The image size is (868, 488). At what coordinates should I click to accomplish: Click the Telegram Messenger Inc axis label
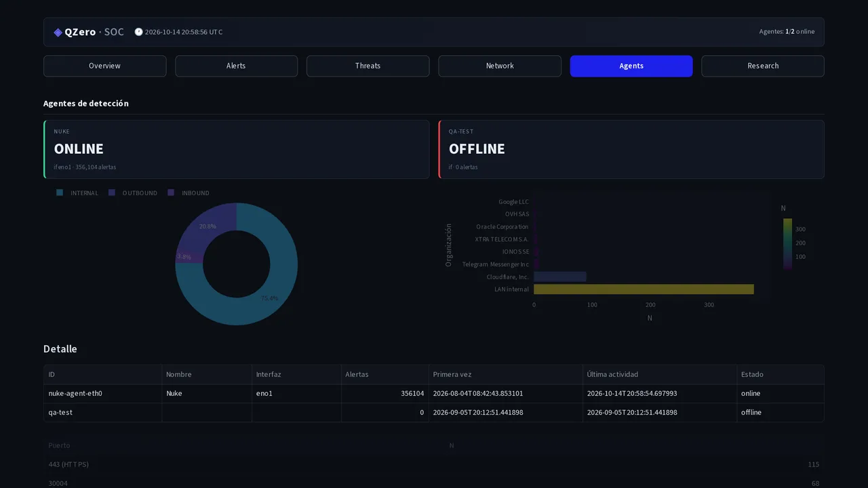click(x=496, y=264)
